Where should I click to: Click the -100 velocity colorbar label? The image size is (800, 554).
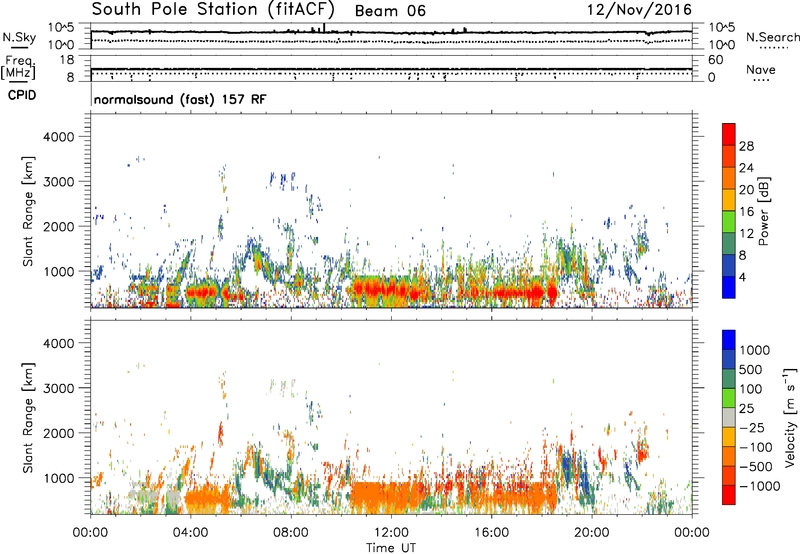click(756, 447)
